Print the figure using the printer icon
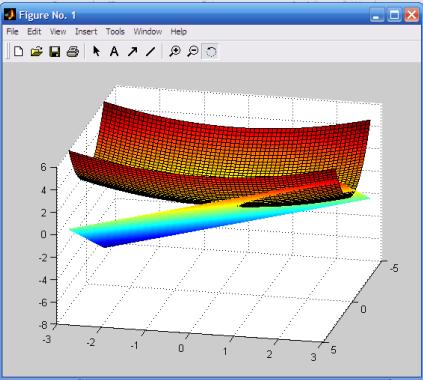 72,52
